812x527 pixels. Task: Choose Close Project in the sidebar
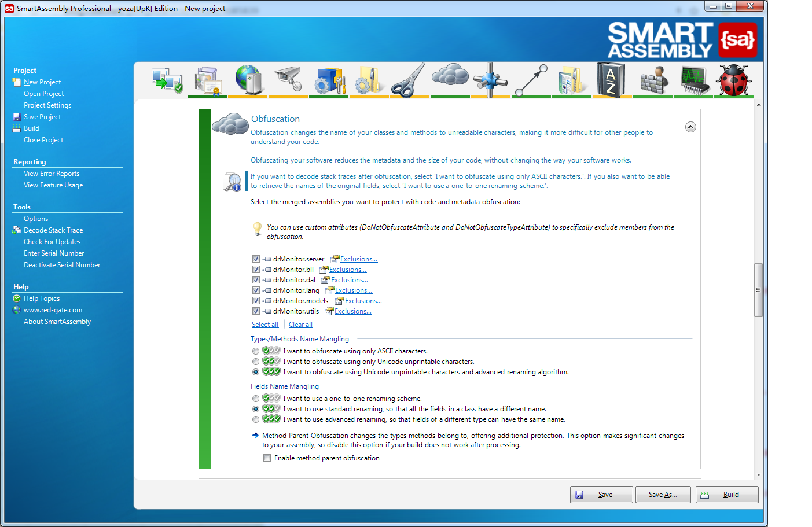coord(43,140)
